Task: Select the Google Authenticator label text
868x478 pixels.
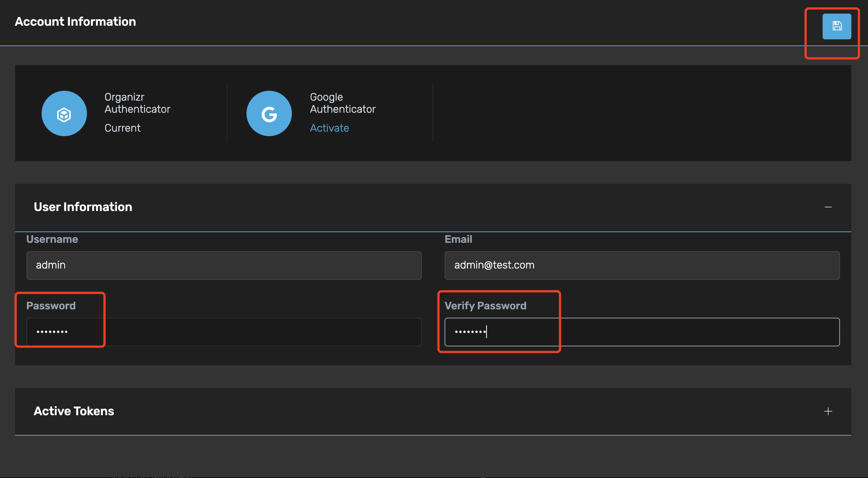Action: [x=343, y=103]
